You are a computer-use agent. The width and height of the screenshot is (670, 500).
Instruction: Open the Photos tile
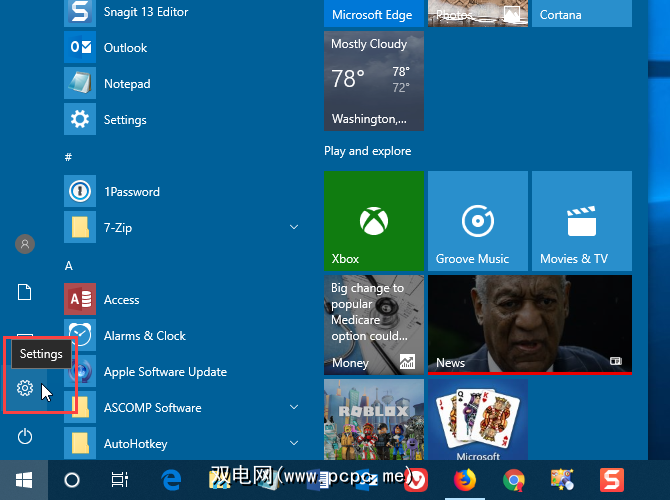click(x=478, y=13)
